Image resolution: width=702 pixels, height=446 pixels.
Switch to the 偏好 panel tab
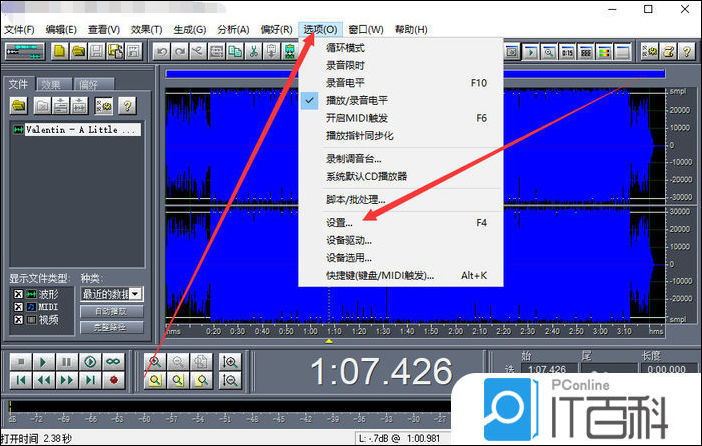pyautogui.click(x=94, y=84)
